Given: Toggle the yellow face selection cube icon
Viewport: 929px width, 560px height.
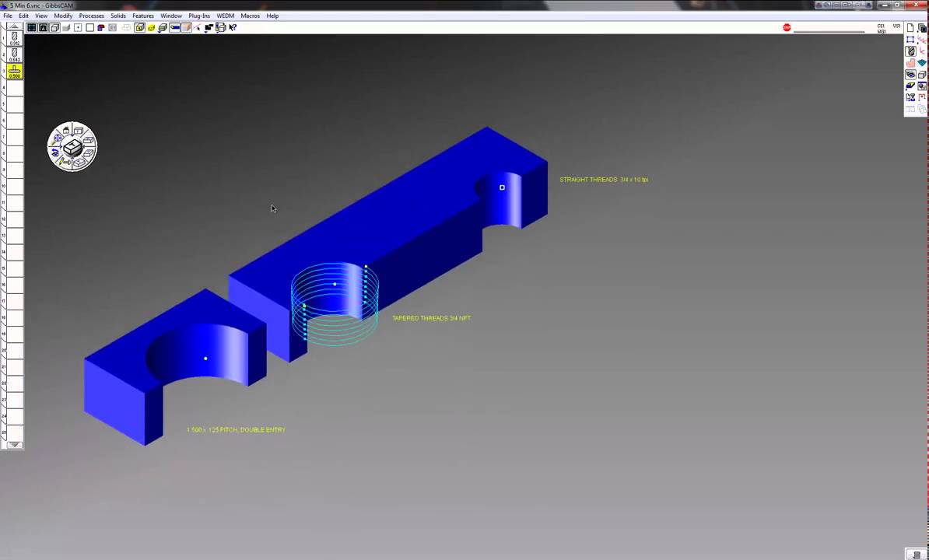Looking at the screenshot, I should pos(140,27).
